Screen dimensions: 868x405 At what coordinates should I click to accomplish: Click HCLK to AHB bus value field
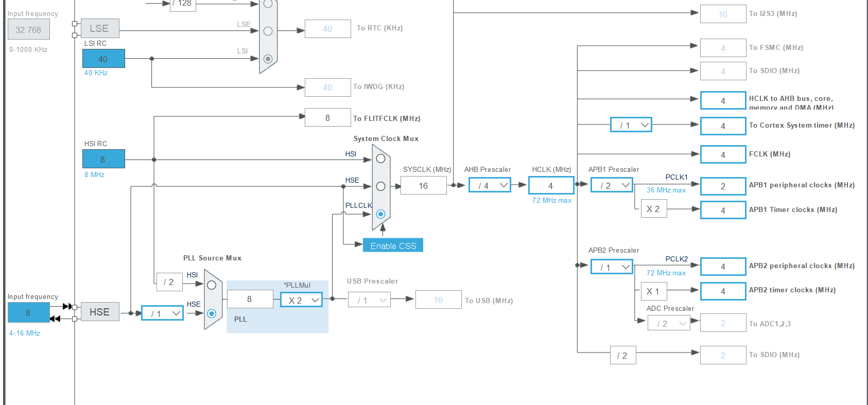pyautogui.click(x=723, y=100)
